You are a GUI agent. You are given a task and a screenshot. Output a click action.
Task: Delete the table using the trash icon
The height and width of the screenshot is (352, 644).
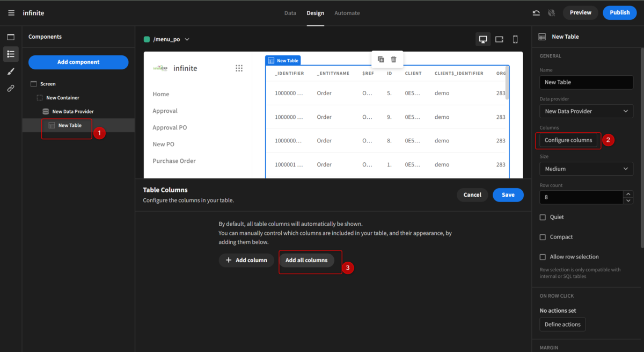pos(395,59)
